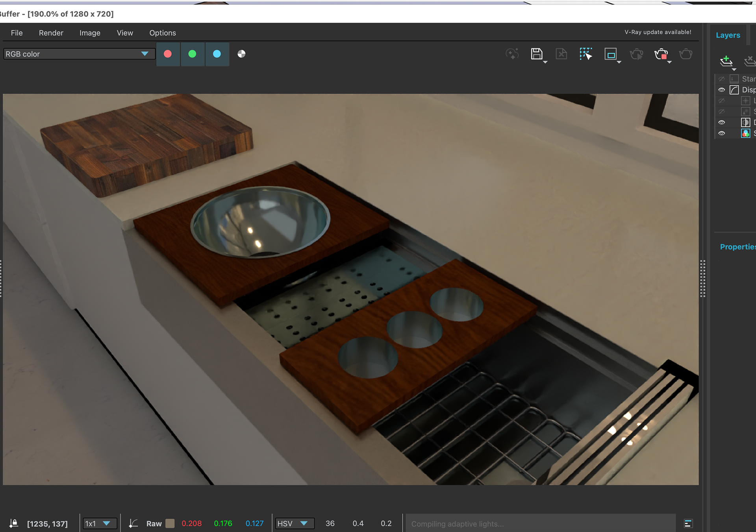Click the clear image icon
756x532 pixels.
tap(561, 54)
